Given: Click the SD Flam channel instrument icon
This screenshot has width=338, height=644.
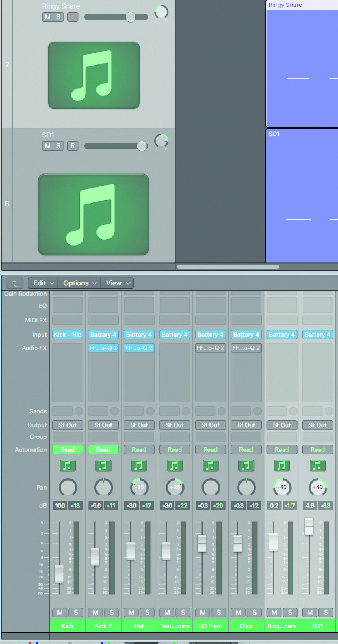Looking at the screenshot, I should point(210,466).
